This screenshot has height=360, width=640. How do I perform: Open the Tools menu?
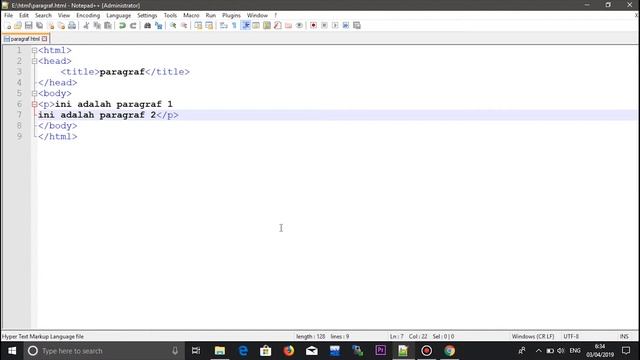[x=170, y=15]
